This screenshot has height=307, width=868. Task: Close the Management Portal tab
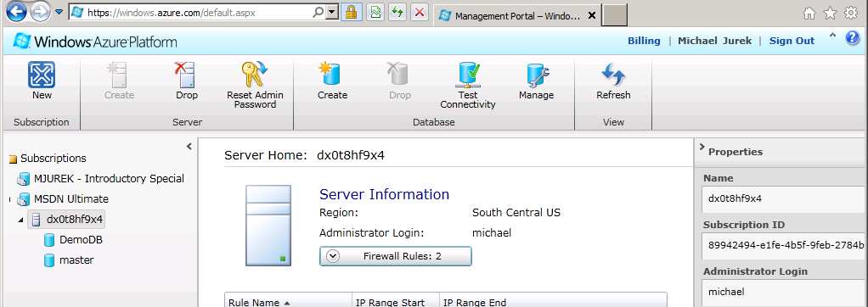click(x=591, y=15)
